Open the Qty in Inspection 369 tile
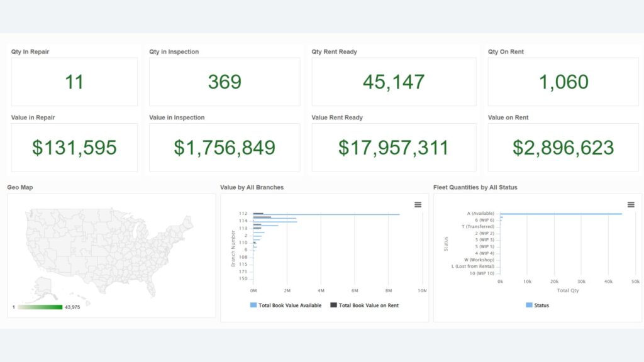This screenshot has height=362, width=644. (225, 82)
